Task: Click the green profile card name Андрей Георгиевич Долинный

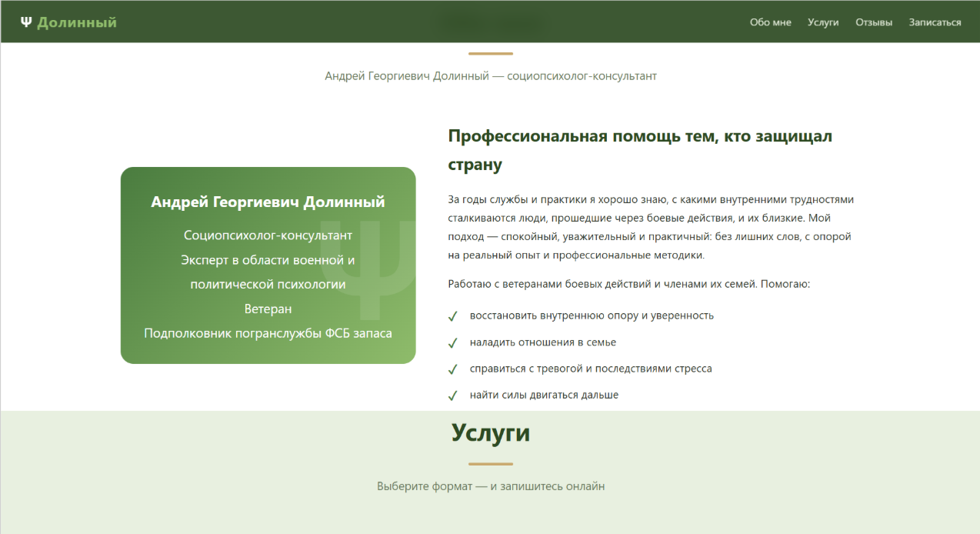Action: (268, 202)
